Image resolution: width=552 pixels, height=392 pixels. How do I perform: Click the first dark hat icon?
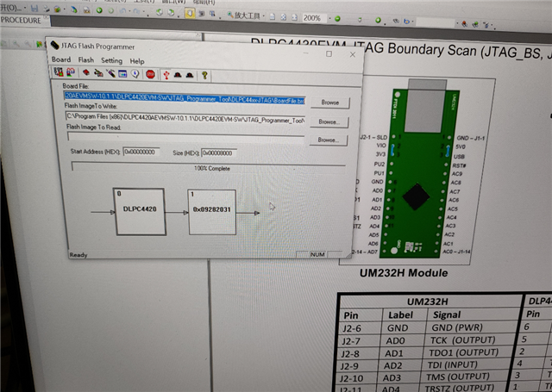pyautogui.click(x=178, y=75)
